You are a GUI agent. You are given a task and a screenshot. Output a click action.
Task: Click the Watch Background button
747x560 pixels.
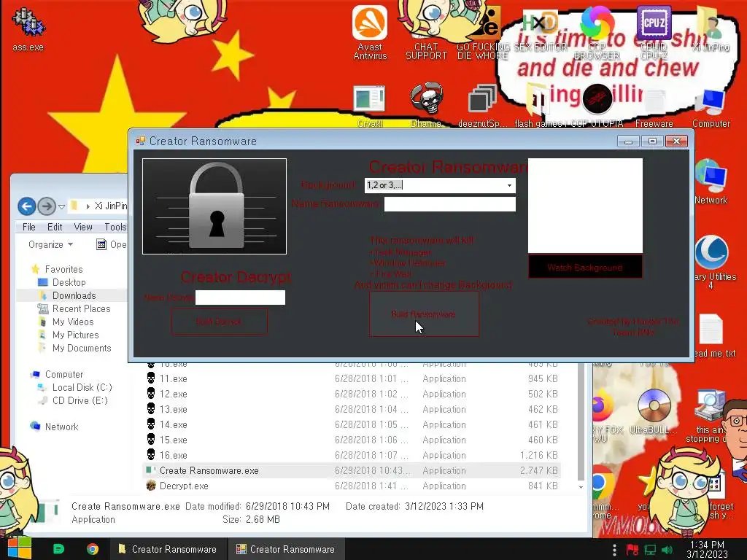click(585, 267)
